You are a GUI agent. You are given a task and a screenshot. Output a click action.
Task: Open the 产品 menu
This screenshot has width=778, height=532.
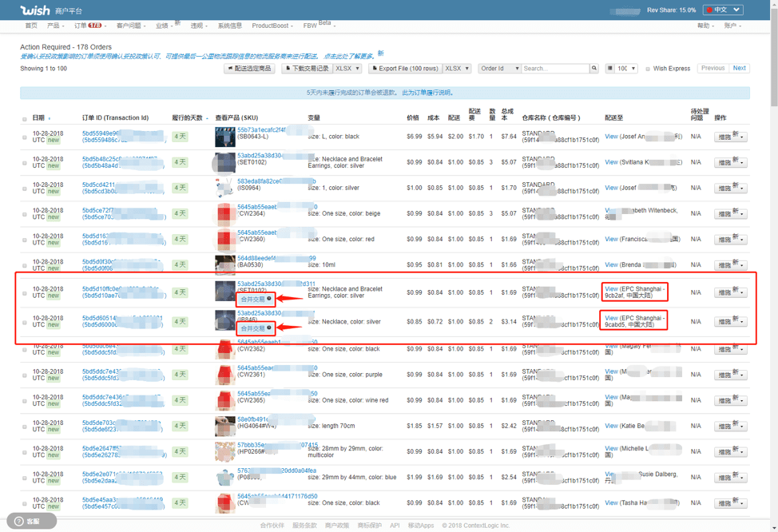tap(56, 26)
